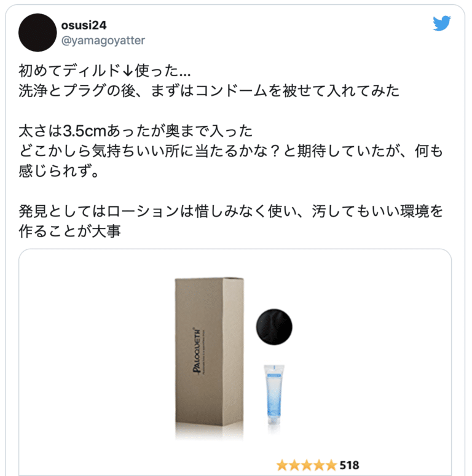472x476 pixels.
Task: Click the fifth gold rating star
Action: pos(331,465)
